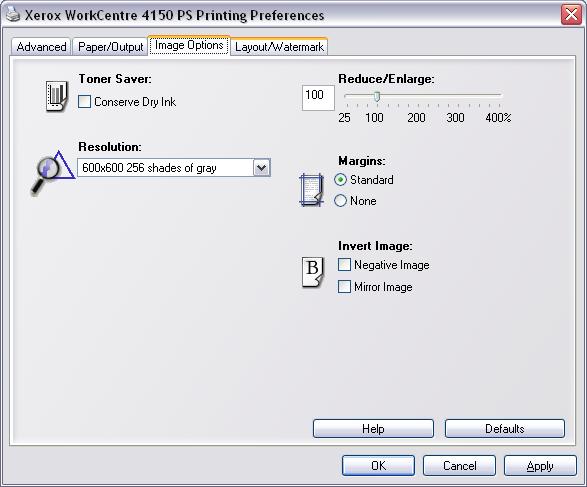Open the Resolution dropdown arrow
Viewport: 587px width, 487px height.
coord(261,168)
